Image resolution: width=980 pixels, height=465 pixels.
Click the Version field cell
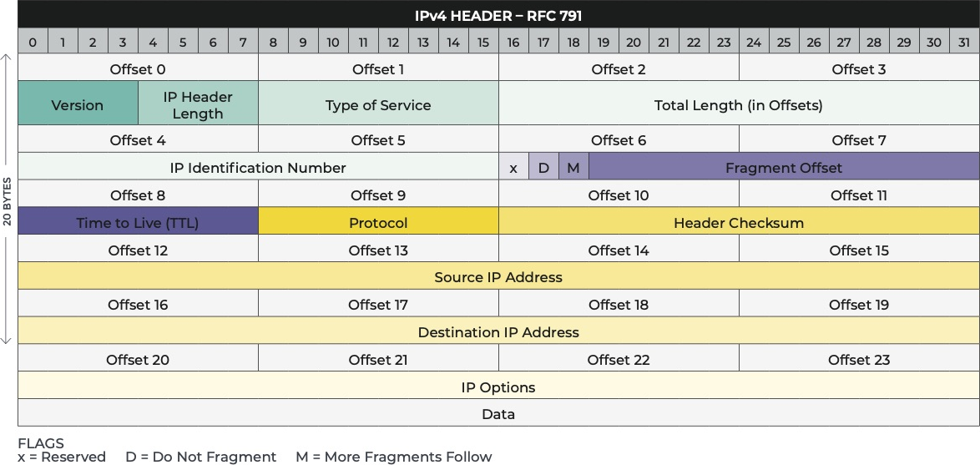(78, 105)
